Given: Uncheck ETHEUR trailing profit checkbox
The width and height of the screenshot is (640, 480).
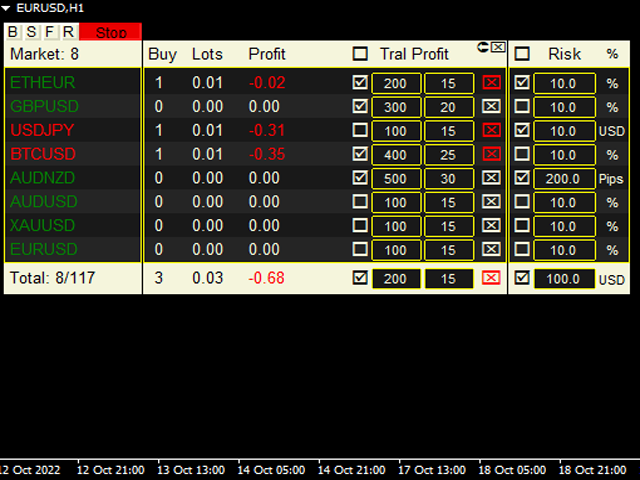Looking at the screenshot, I should 360,83.
